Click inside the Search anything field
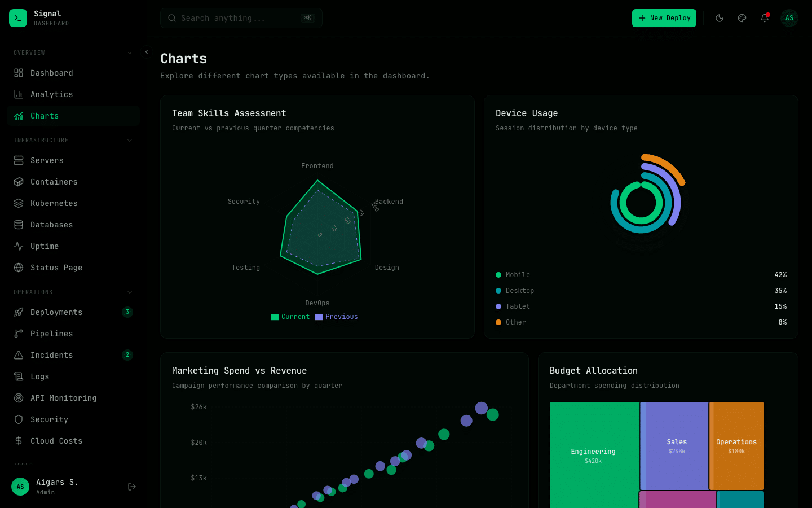 tap(237, 18)
